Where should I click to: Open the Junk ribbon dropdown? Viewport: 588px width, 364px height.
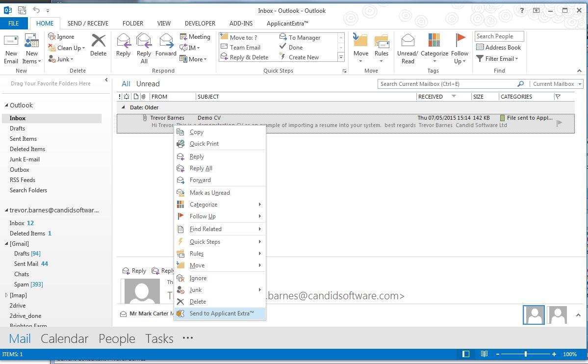61,59
